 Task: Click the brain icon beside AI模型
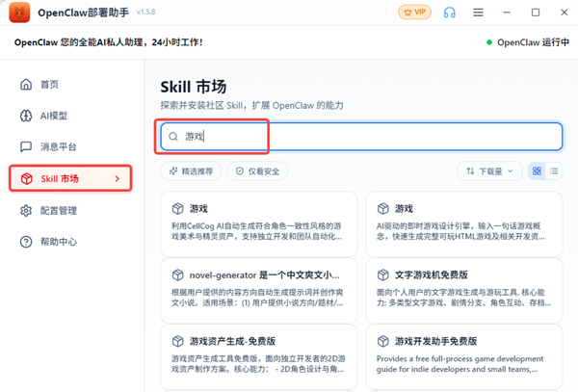pos(26,116)
